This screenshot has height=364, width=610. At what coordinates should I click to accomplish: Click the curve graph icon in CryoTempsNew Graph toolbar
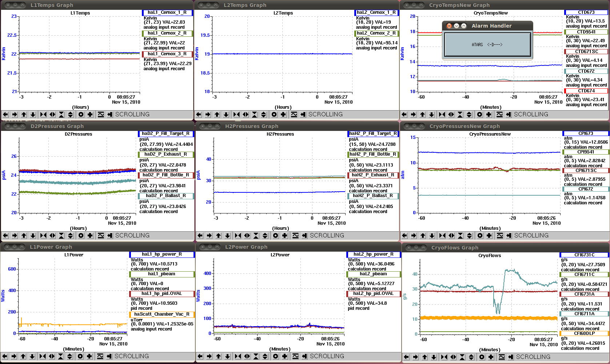click(x=499, y=115)
